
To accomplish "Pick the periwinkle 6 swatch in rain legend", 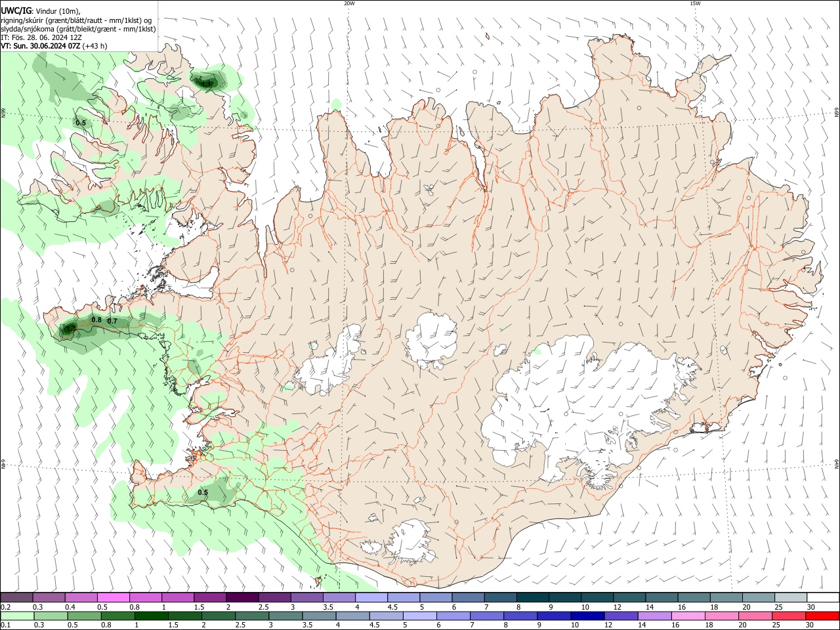I will click(453, 616).
